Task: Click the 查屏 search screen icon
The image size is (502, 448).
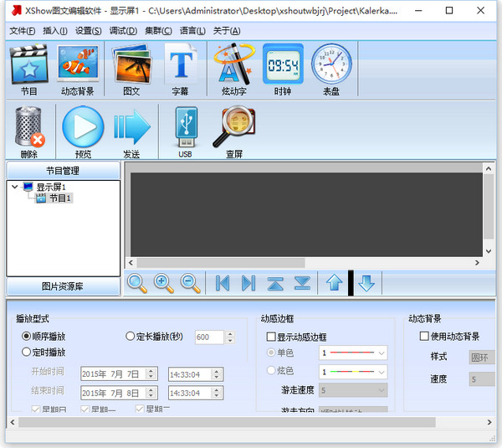Action: 233,131
